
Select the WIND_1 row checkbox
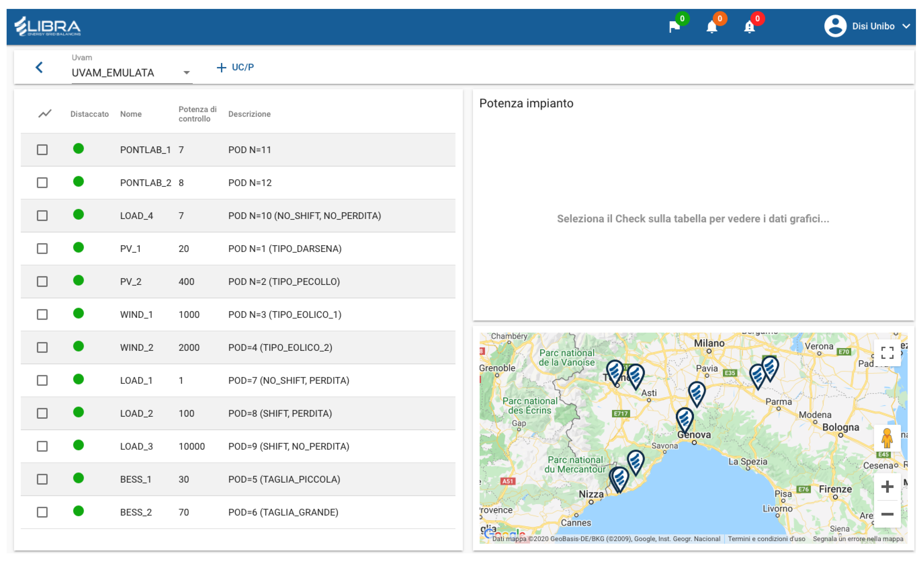click(42, 315)
